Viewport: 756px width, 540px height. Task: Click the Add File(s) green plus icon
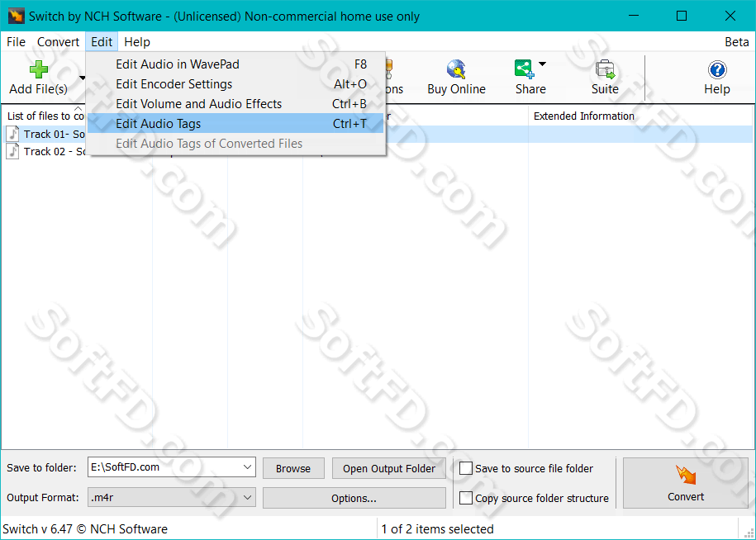[39, 70]
